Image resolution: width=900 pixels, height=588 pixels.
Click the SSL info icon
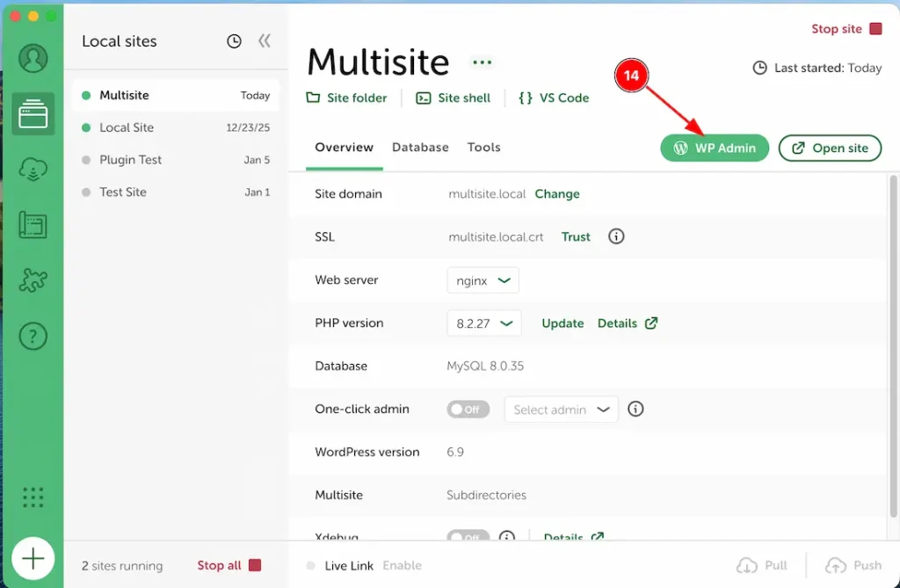pos(616,236)
